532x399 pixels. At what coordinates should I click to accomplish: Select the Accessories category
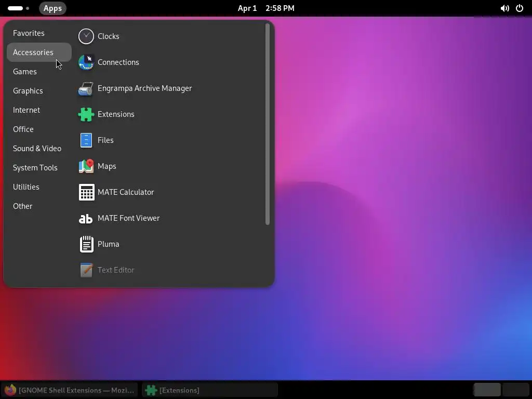(39, 52)
